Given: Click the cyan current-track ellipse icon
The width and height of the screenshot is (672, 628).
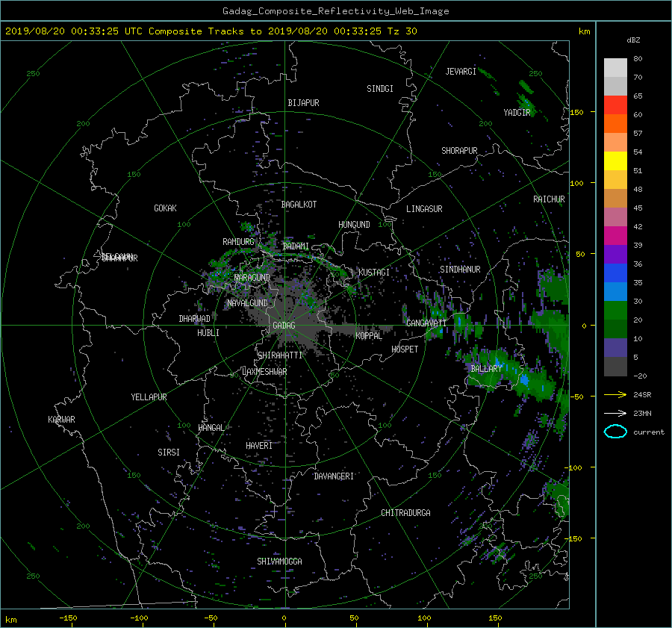Looking at the screenshot, I should pyautogui.click(x=615, y=432).
